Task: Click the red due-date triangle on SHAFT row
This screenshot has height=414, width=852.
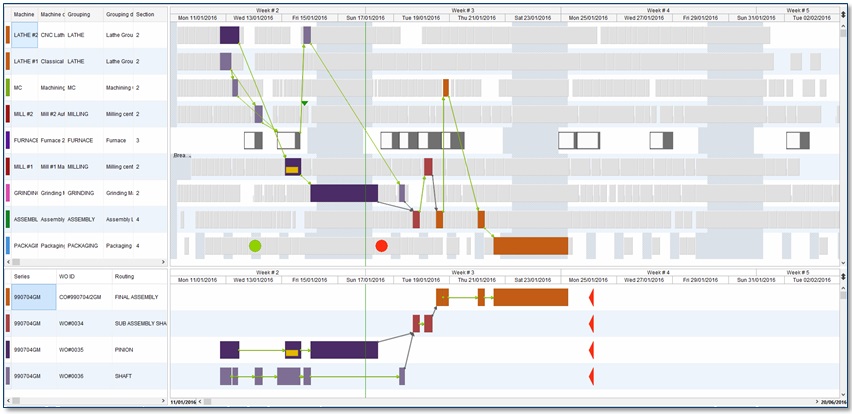Action: click(591, 376)
